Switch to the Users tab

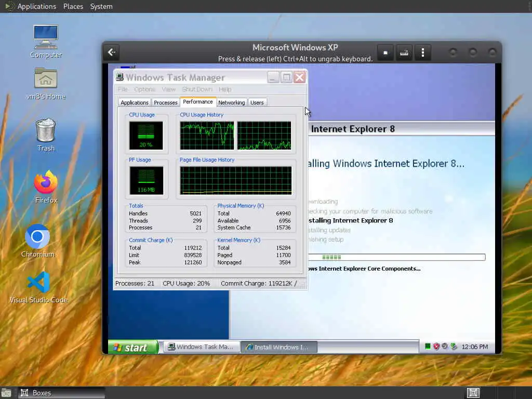257,102
